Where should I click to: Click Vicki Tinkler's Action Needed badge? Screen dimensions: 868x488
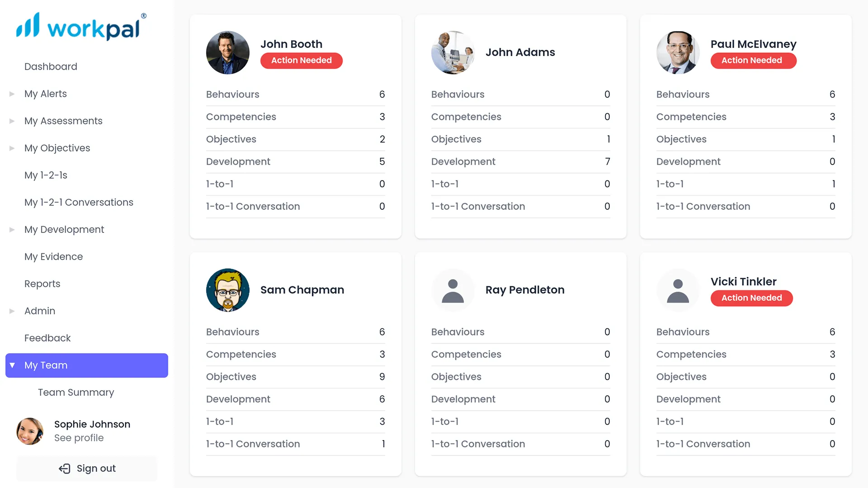751,298
